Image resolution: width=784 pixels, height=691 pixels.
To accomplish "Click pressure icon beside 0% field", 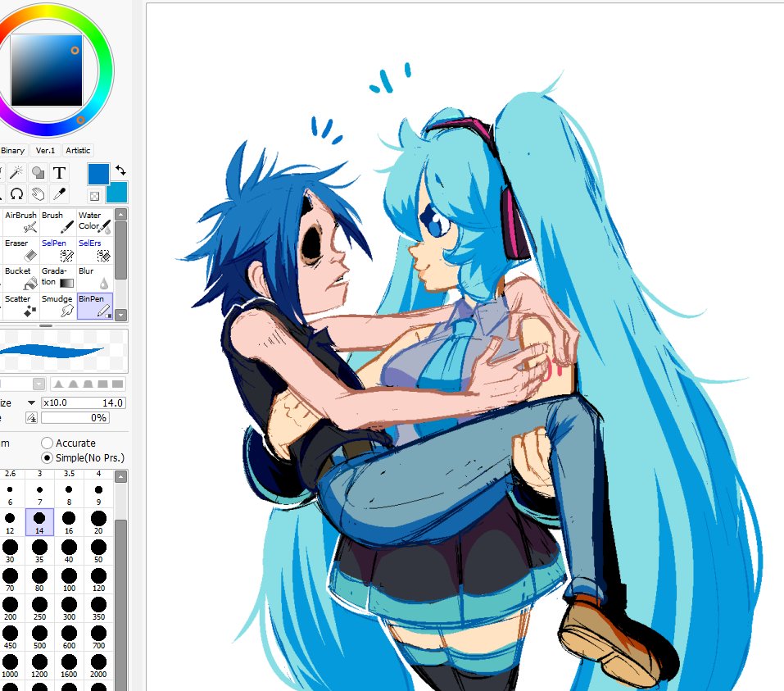I will 31,418.
